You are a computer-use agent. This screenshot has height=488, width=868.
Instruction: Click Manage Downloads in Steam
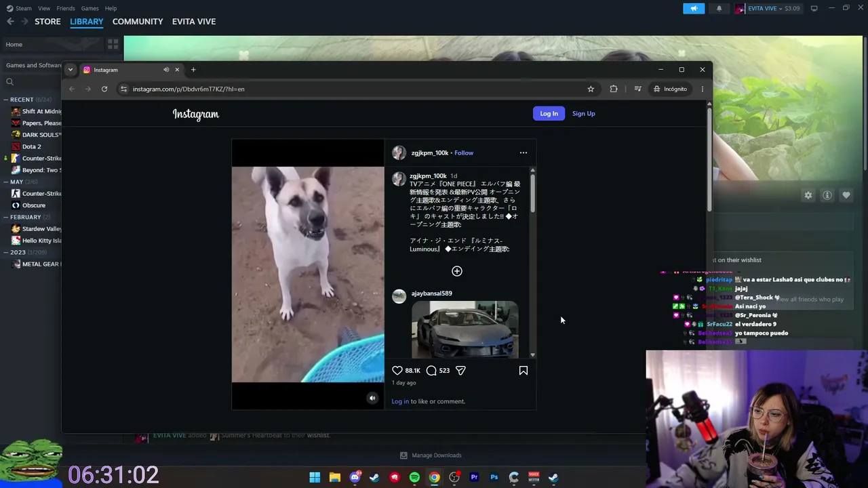coord(437,455)
